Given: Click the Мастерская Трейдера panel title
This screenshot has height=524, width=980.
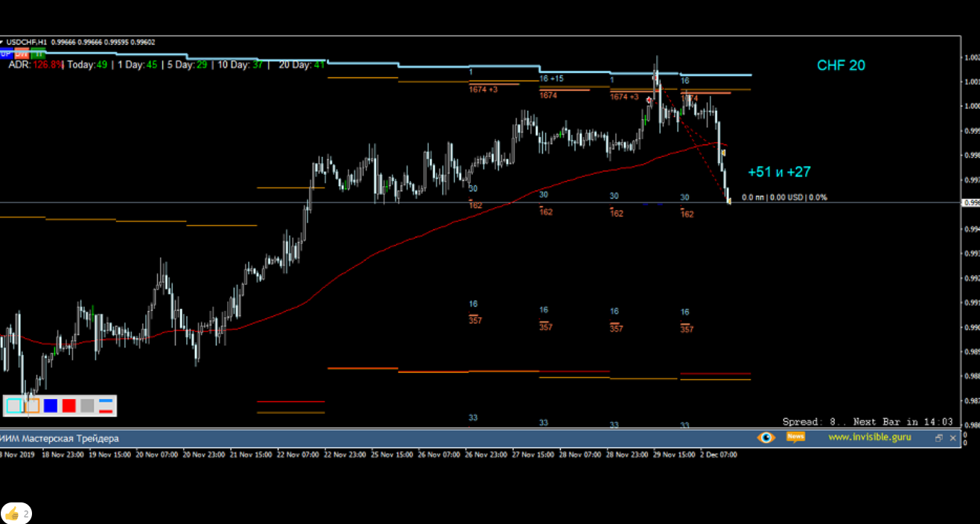Looking at the screenshot, I should click(x=60, y=438).
